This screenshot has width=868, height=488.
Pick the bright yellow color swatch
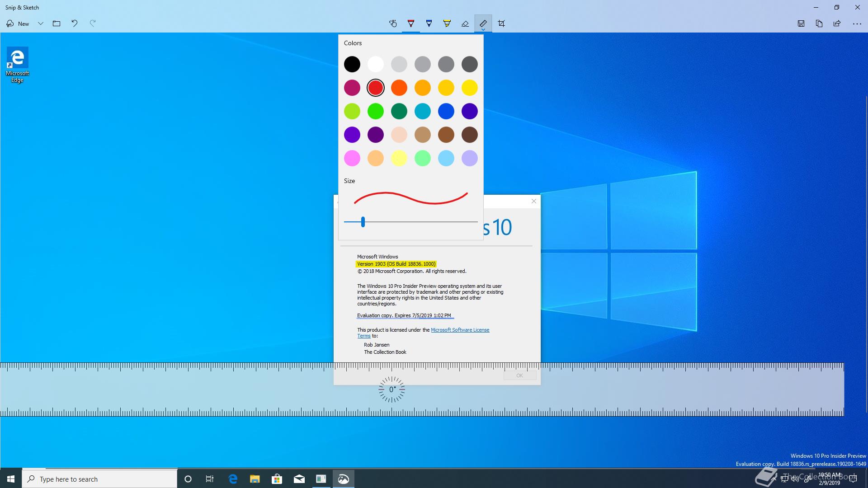tap(470, 88)
